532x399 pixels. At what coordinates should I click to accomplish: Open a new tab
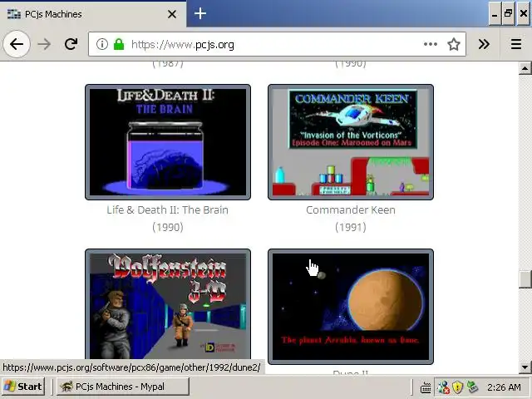click(200, 13)
